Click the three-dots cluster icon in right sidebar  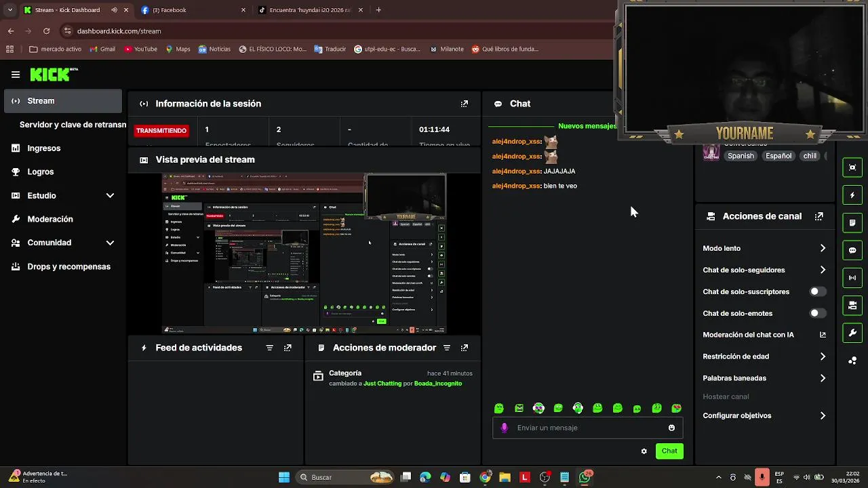coord(852,361)
